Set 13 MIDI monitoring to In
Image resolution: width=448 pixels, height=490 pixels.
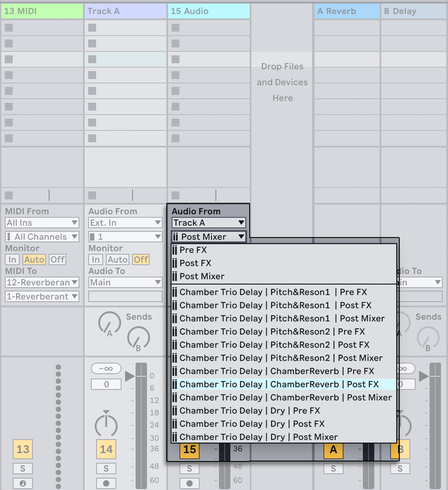tap(12, 259)
